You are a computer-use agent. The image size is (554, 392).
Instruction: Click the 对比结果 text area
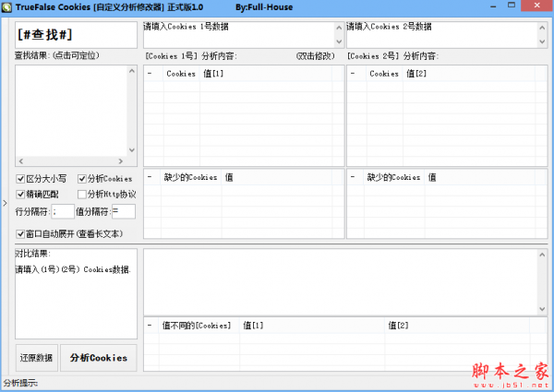pyautogui.click(x=76, y=293)
